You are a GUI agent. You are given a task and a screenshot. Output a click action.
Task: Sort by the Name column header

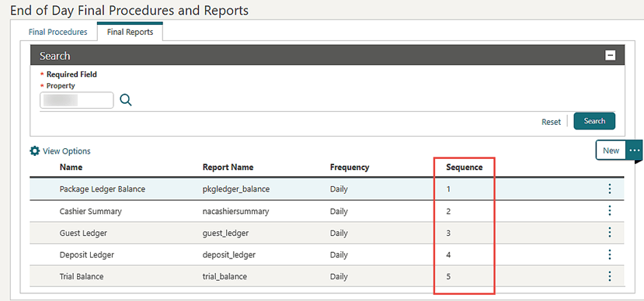(71, 168)
